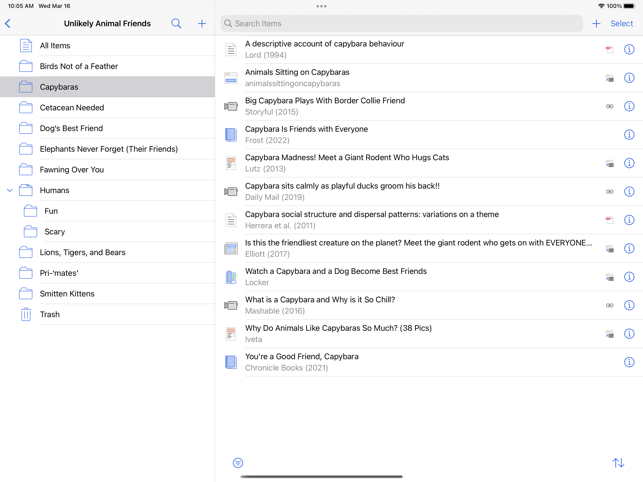Open the Trash folder
Viewport: 643px width, 482px height.
click(x=49, y=314)
